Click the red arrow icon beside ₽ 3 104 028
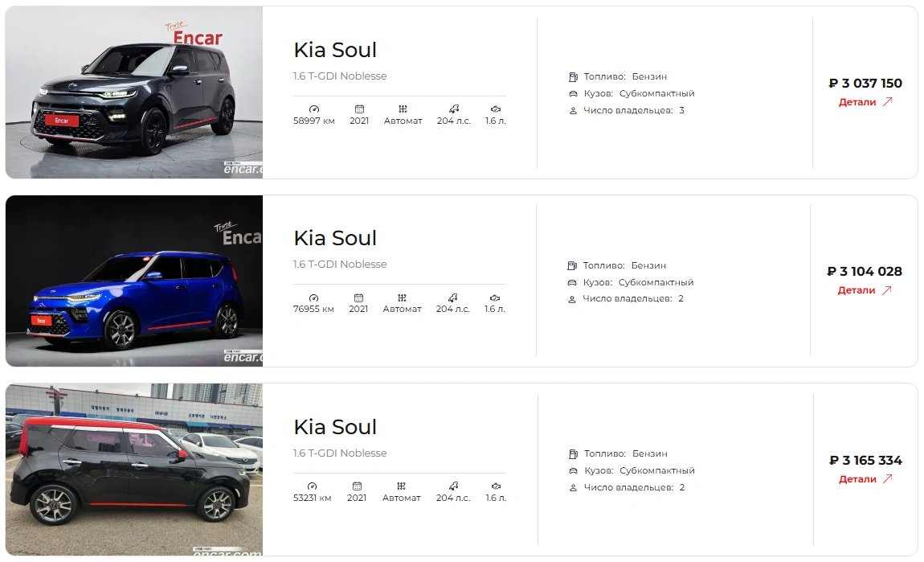 point(887,290)
